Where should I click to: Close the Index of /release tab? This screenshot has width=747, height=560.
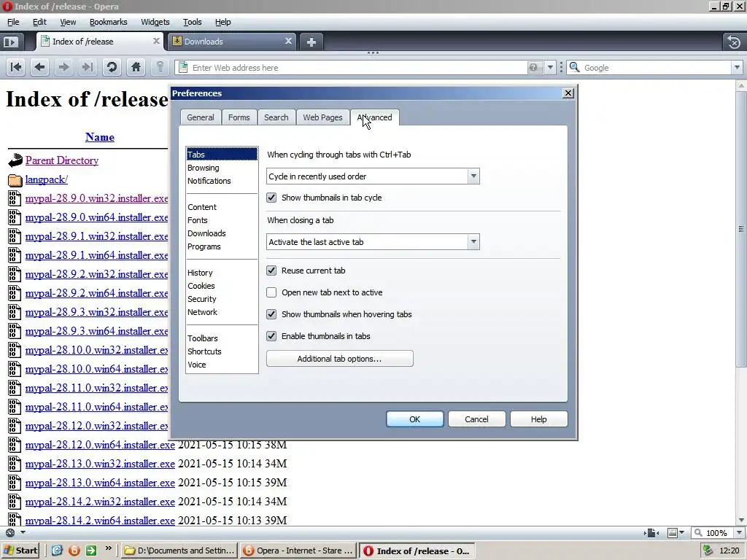tap(156, 42)
